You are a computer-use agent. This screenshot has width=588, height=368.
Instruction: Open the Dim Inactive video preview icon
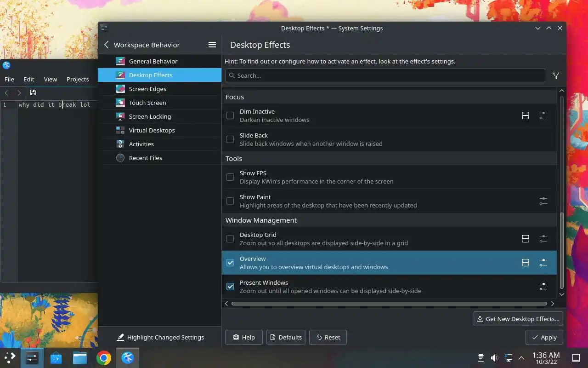(x=526, y=115)
